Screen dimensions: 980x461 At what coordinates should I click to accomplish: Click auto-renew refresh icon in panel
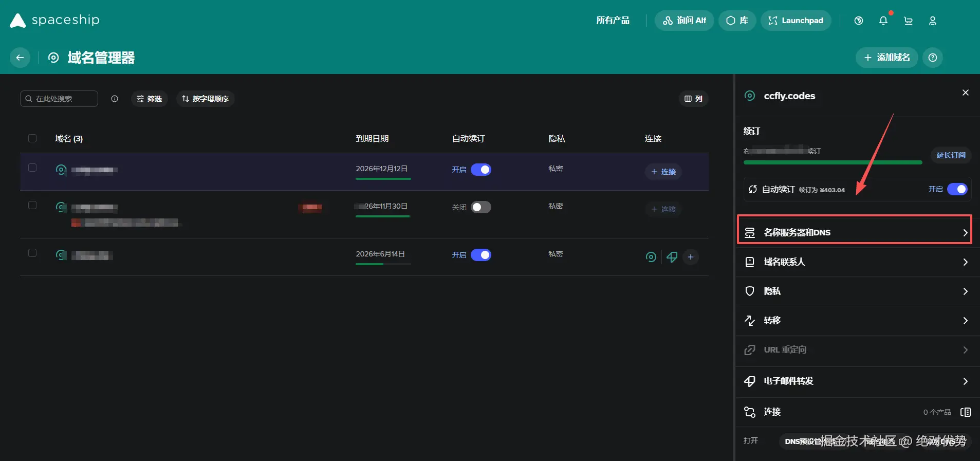[x=752, y=189]
